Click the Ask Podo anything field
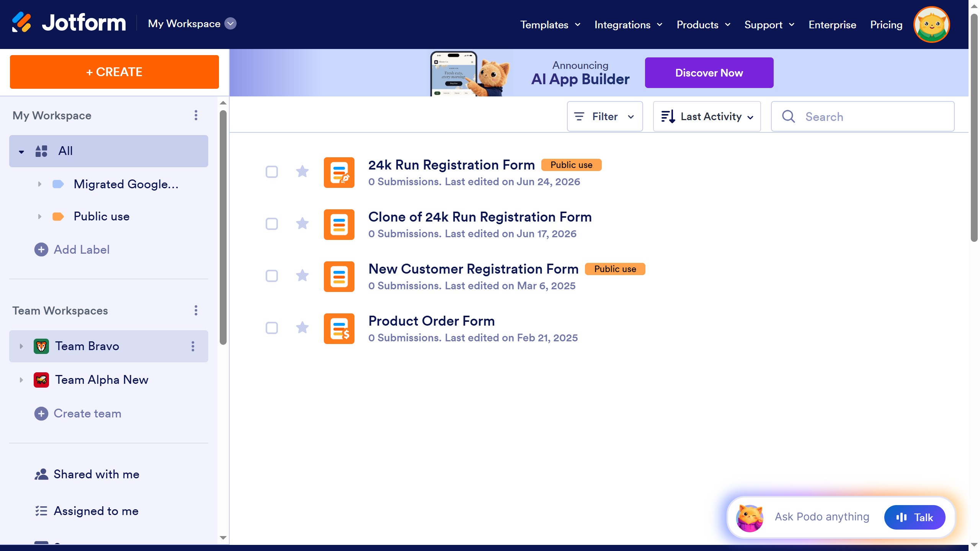 pos(822,517)
